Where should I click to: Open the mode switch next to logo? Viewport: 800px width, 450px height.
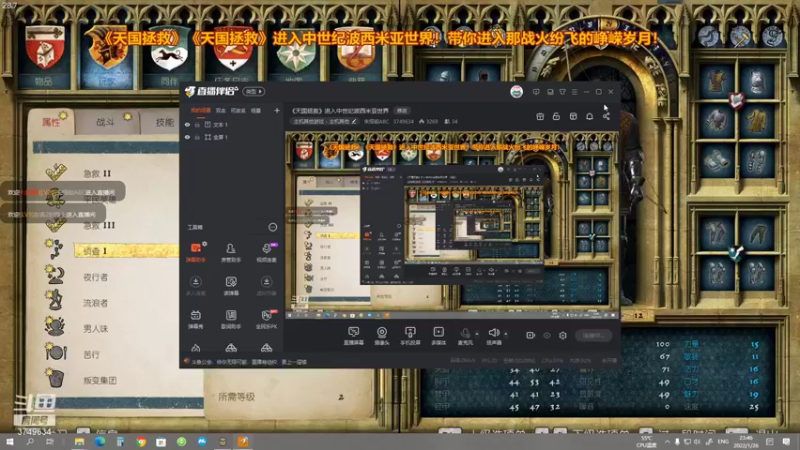tap(254, 92)
